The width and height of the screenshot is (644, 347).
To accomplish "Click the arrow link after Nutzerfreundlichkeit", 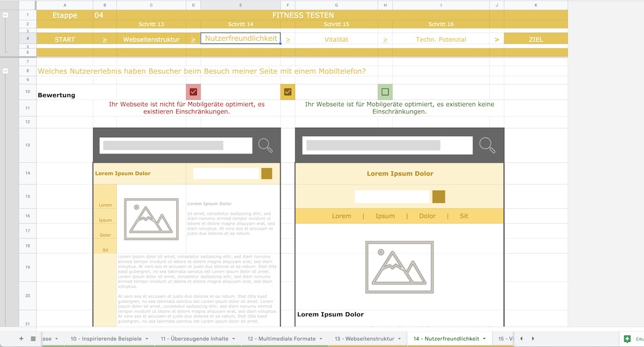I will click(288, 40).
